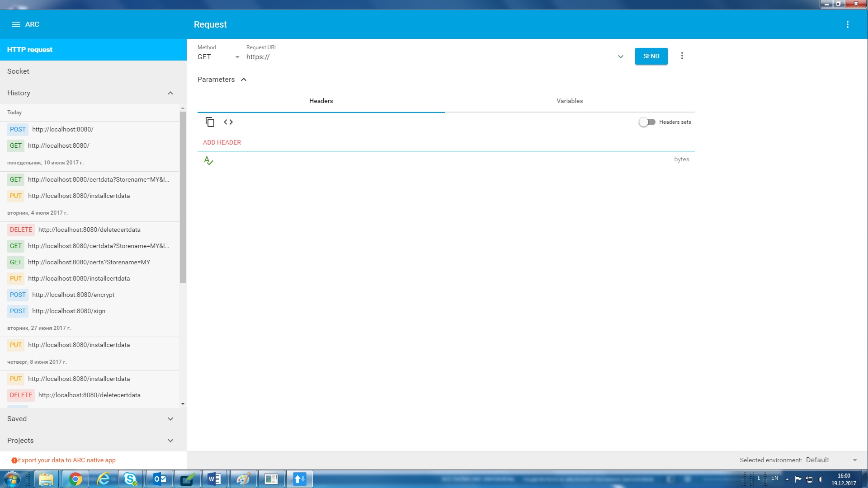
Task: Click the copy headers icon
Action: point(210,122)
